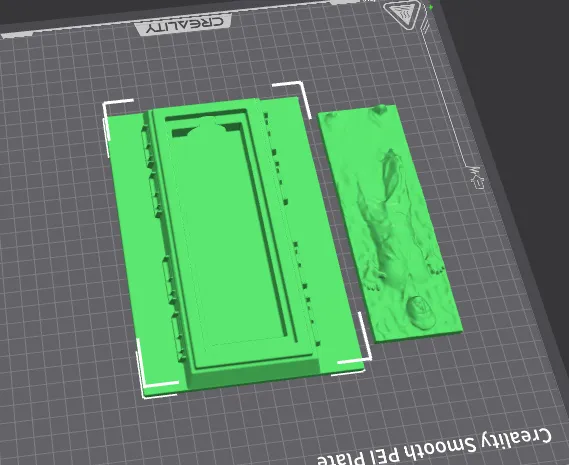Click the round head on the relief model
Image resolution: width=569 pixels, height=465 pixels.
pyautogui.click(x=421, y=313)
